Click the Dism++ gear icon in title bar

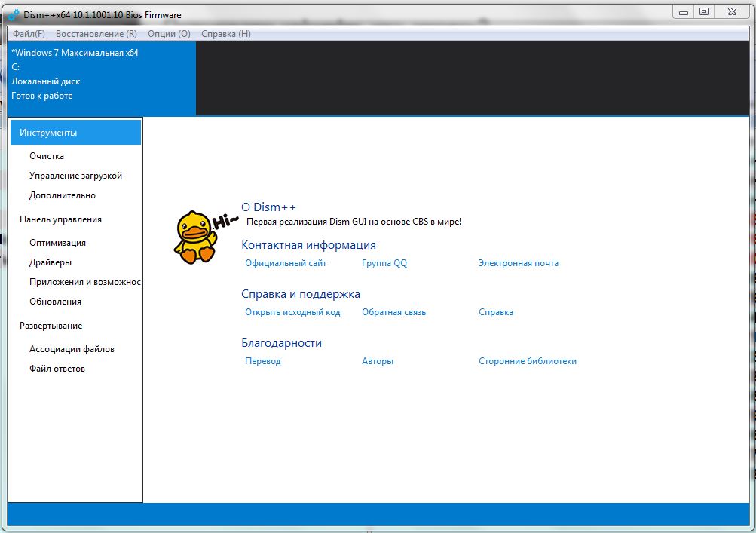pos(14,15)
